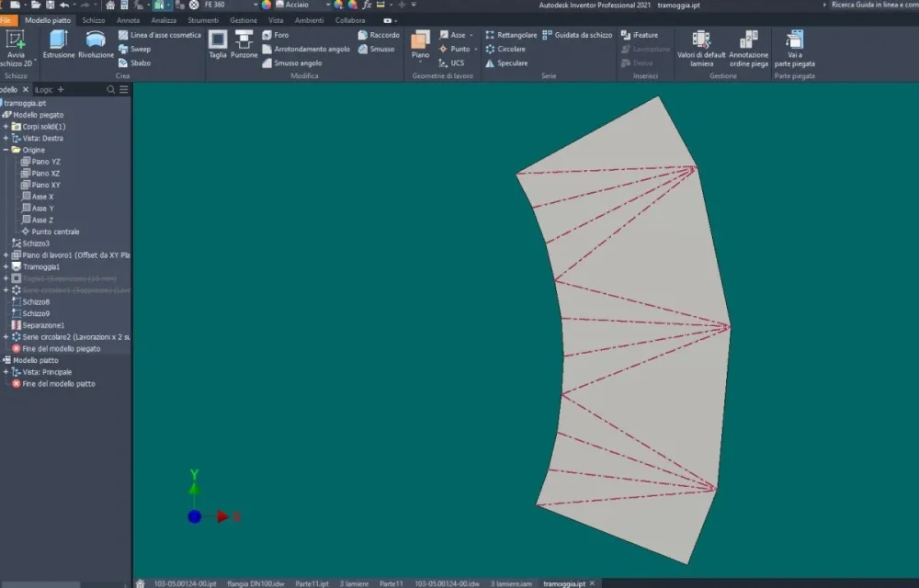Create a work Asse axis
Screen dimensions: 919x588
[x=452, y=35]
